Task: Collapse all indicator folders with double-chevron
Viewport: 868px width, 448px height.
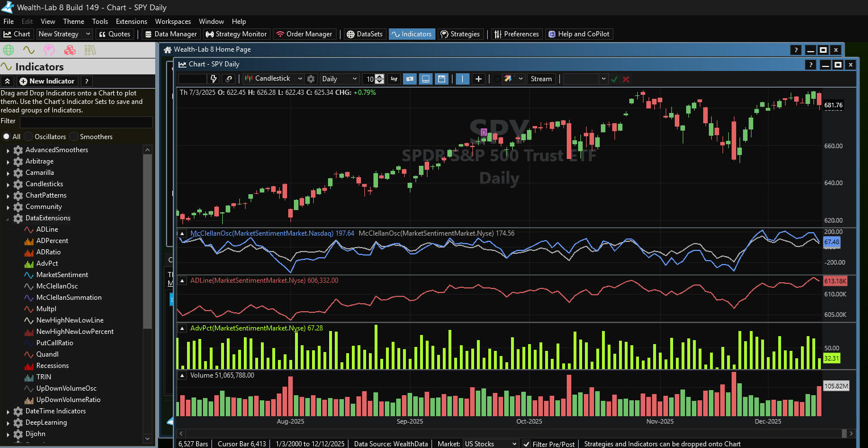Action: 7,81
